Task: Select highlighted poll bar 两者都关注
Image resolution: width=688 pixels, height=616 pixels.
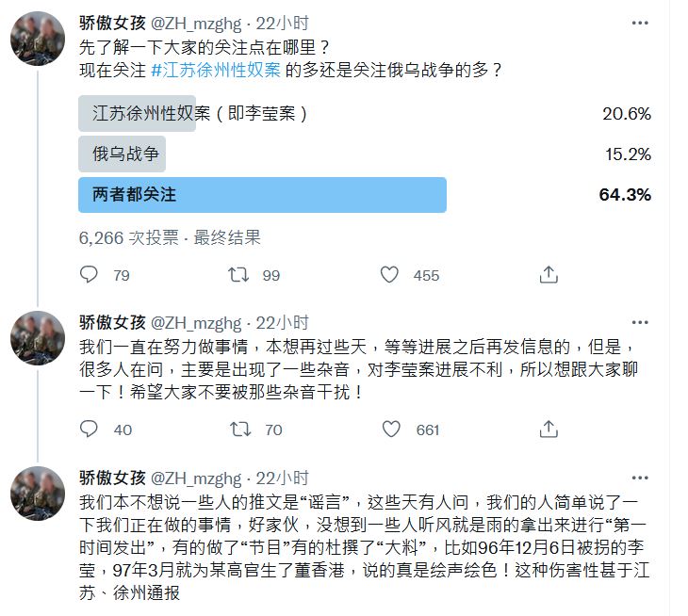Action: 262,195
